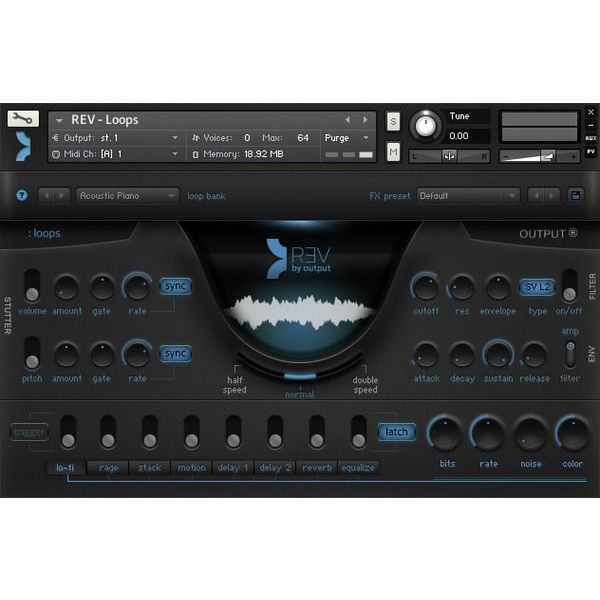Screen dimensions: 600x600
Task: Mute the instrument with the M button
Action: 393,152
